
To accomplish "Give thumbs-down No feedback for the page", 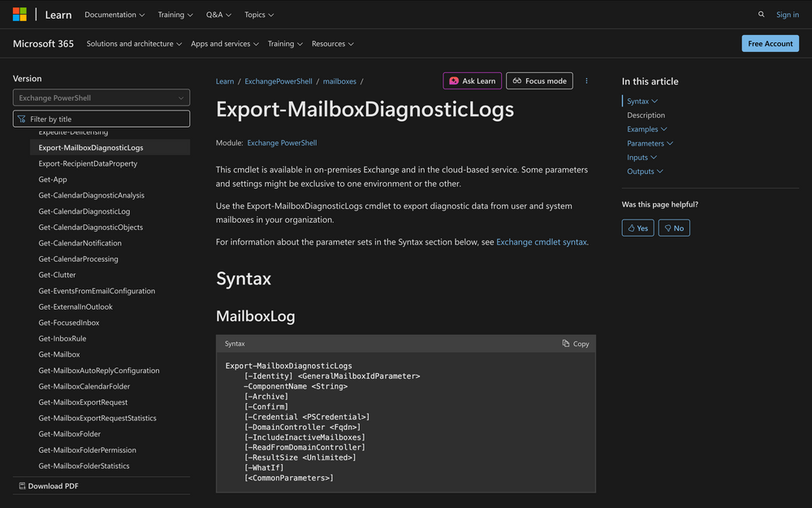I will [x=673, y=228].
